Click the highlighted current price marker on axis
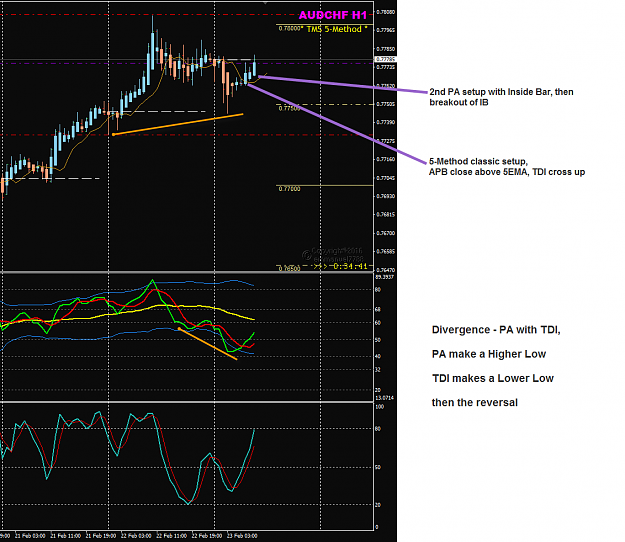Image resolution: width=625 pixels, height=542 pixels. [385, 59]
